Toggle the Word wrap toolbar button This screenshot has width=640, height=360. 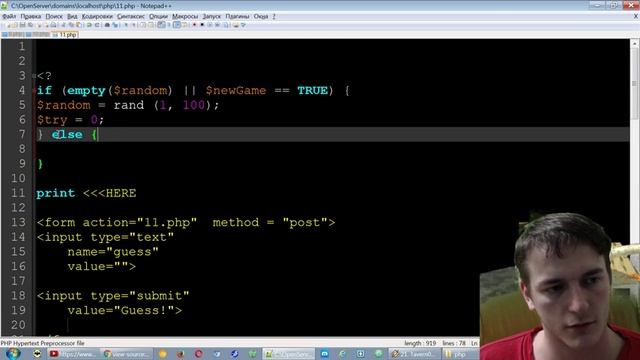(x=161, y=25)
